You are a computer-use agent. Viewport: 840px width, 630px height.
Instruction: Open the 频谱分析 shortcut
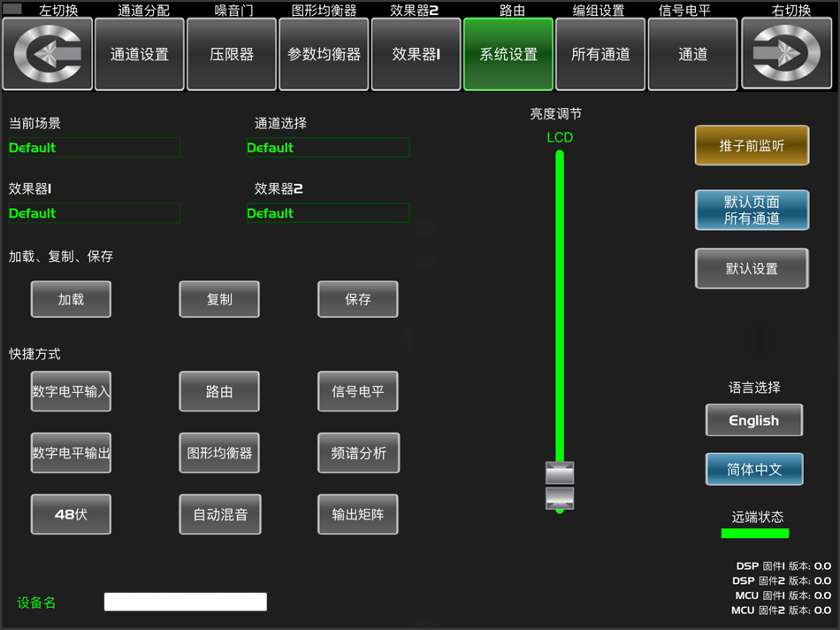pos(358,453)
